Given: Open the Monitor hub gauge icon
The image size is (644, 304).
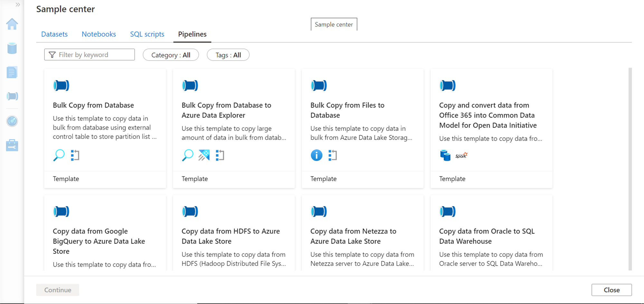Looking at the screenshot, I should 12,121.
